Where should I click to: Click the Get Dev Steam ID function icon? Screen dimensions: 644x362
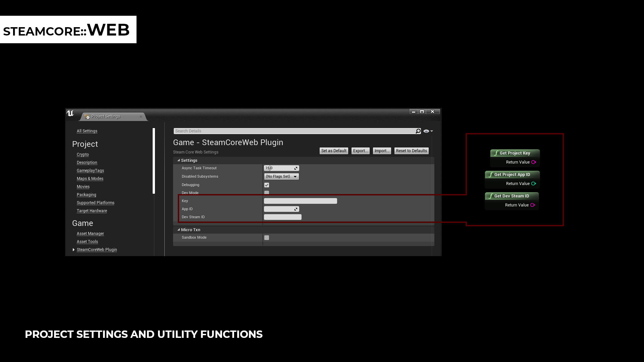(x=491, y=196)
